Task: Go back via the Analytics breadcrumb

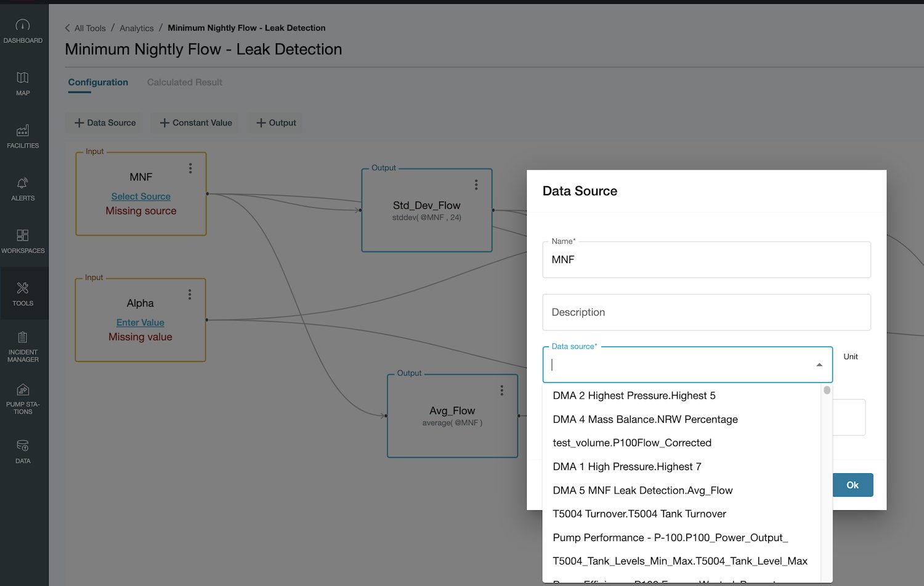Action: [x=136, y=28]
